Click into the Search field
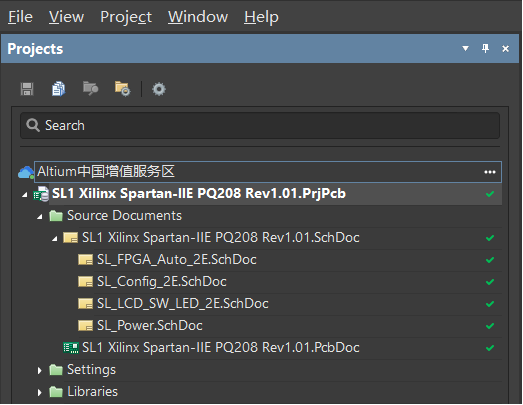The image size is (523, 405). point(260,125)
